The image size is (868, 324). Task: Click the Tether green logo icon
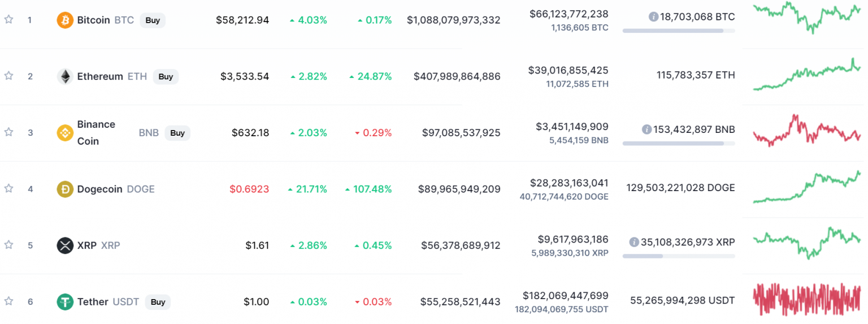pyautogui.click(x=66, y=302)
